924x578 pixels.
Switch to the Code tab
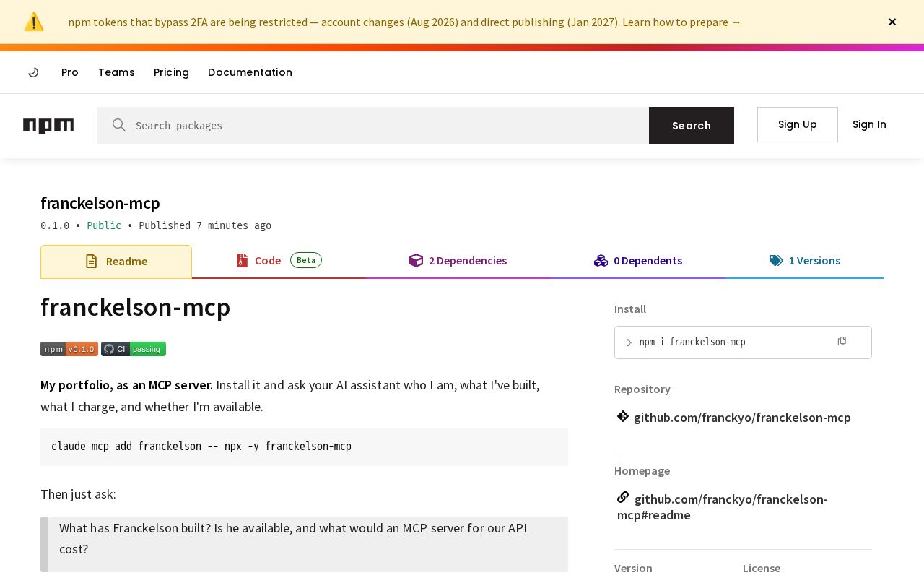(x=279, y=261)
